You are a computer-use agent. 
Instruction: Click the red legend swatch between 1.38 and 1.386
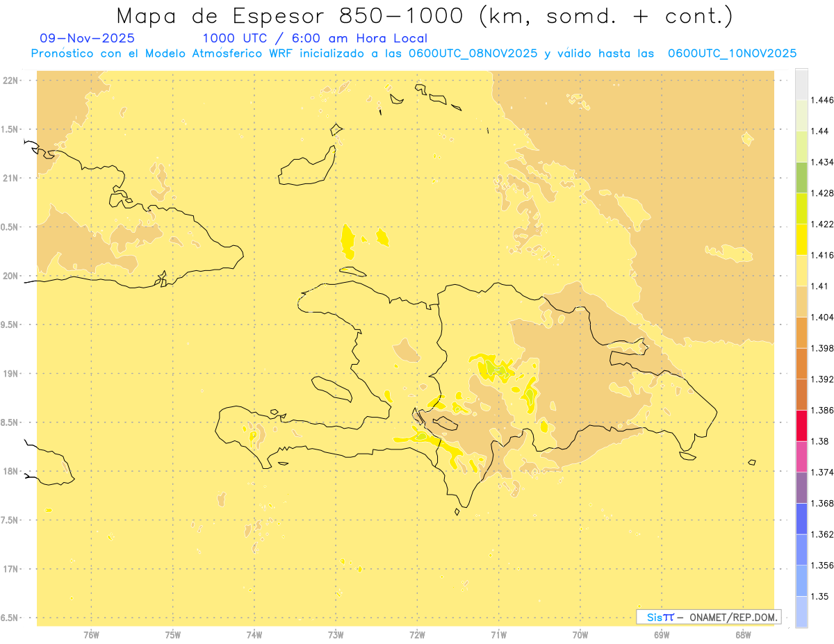coord(801,425)
